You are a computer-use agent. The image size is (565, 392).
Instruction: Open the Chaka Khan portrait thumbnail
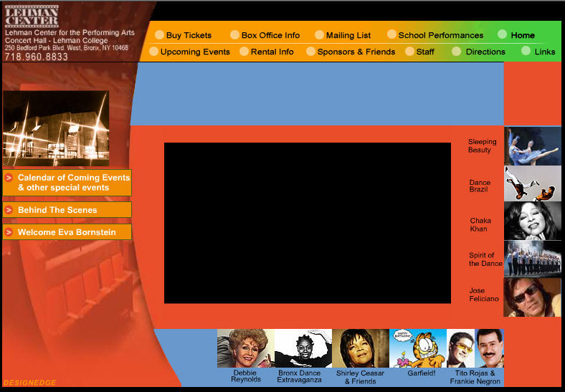click(533, 221)
